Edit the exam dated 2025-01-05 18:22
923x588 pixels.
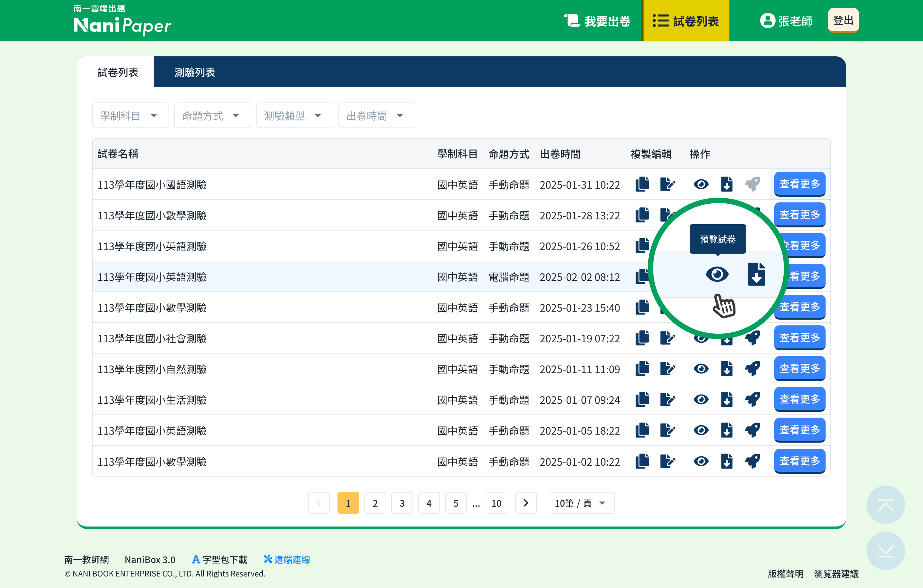[x=667, y=430]
